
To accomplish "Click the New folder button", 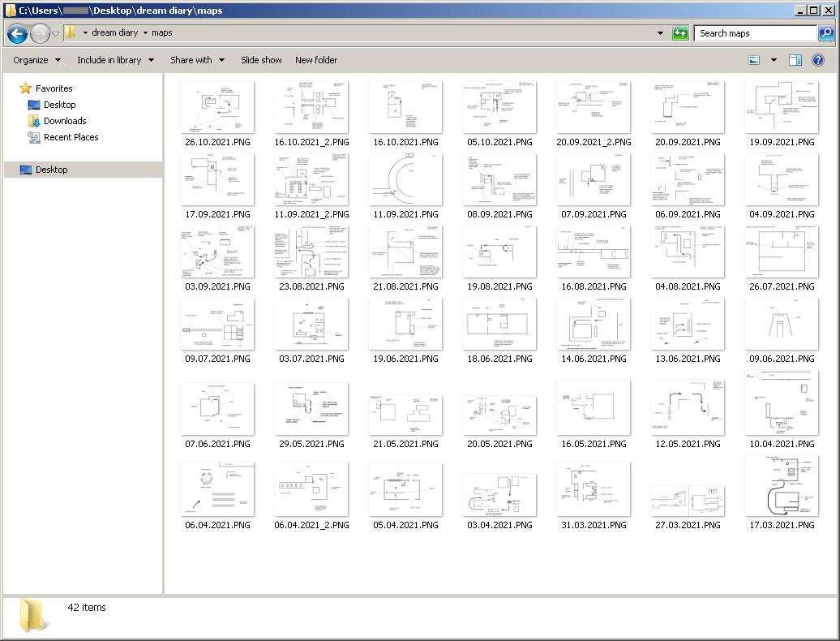I will 316,60.
